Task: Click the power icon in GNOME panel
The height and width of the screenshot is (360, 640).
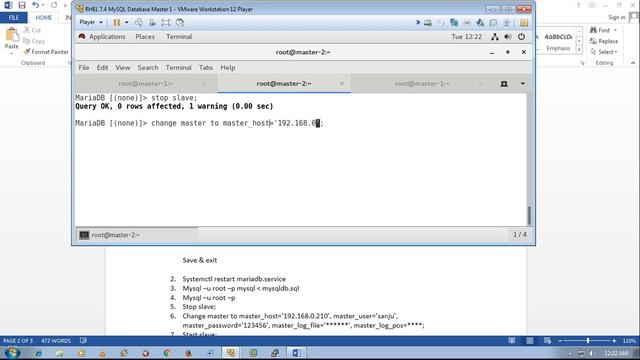Action: 521,37
